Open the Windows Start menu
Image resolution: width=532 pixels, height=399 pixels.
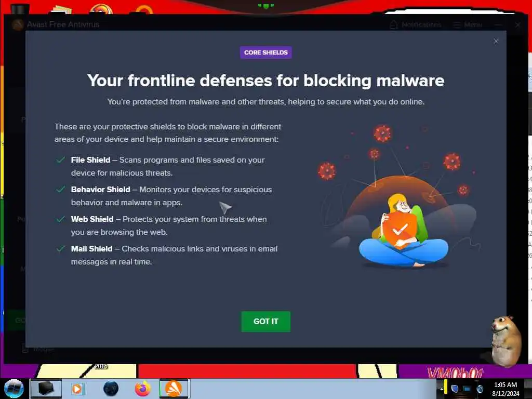[x=14, y=389]
